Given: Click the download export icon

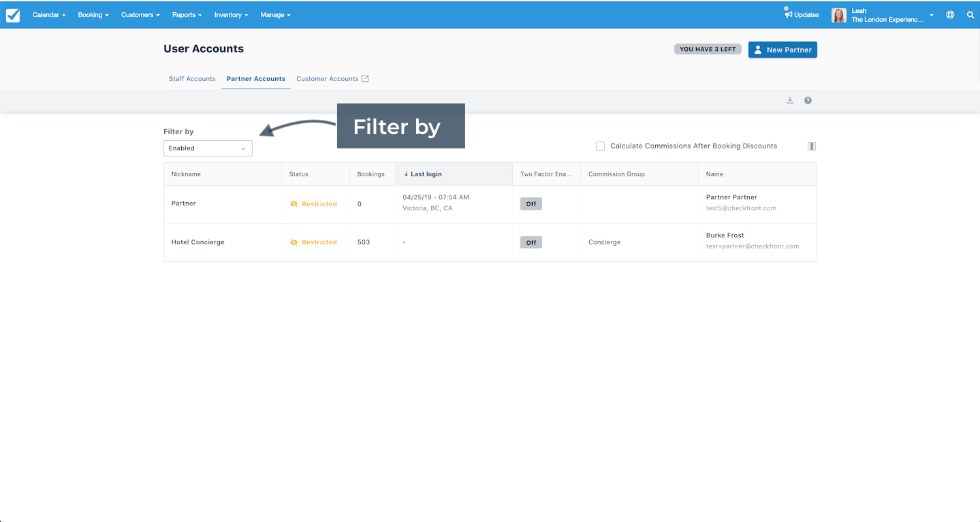Looking at the screenshot, I should coord(790,100).
